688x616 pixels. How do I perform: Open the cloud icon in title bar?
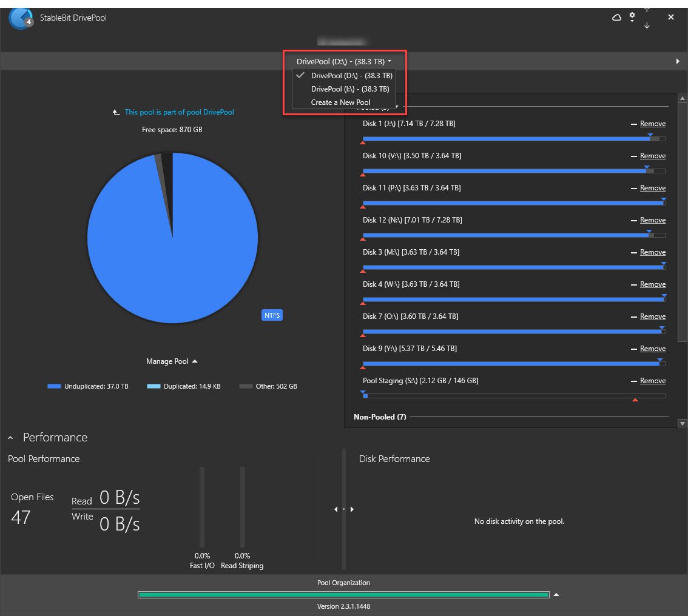click(x=616, y=18)
